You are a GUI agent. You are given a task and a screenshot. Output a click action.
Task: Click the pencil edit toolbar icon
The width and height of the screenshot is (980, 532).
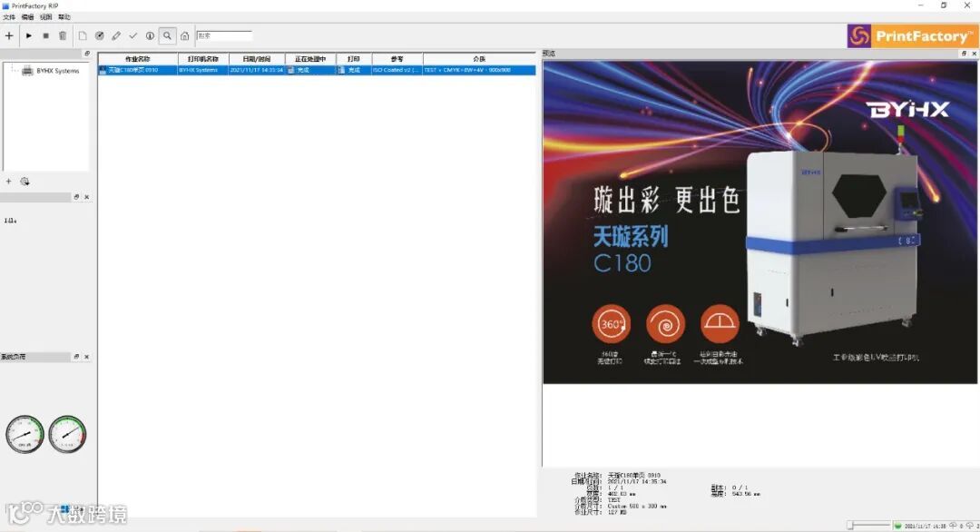pos(116,35)
